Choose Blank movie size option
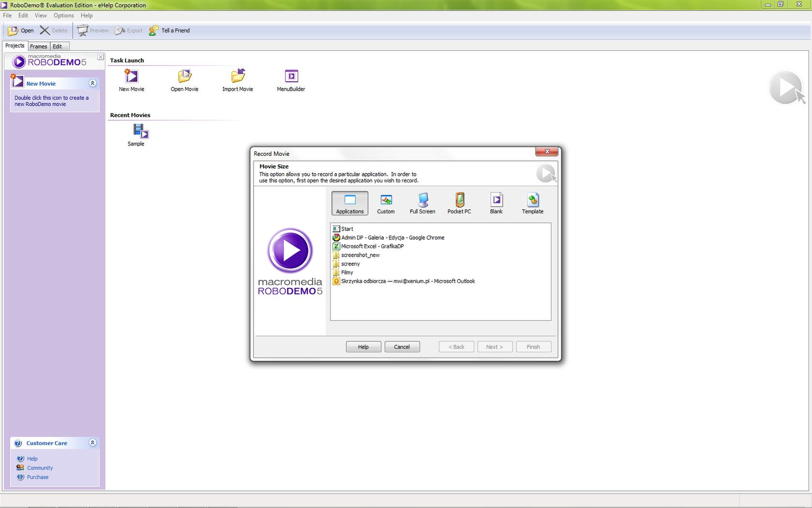 [496, 203]
